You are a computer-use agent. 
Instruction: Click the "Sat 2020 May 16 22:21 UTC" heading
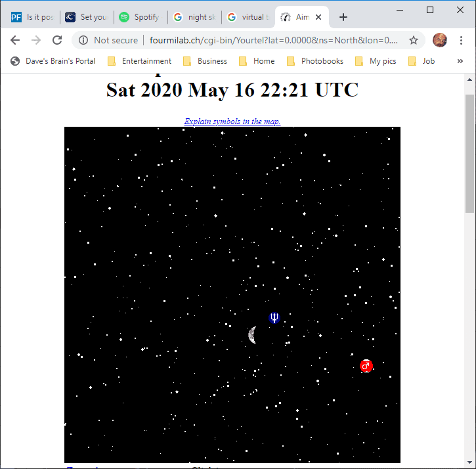click(232, 89)
